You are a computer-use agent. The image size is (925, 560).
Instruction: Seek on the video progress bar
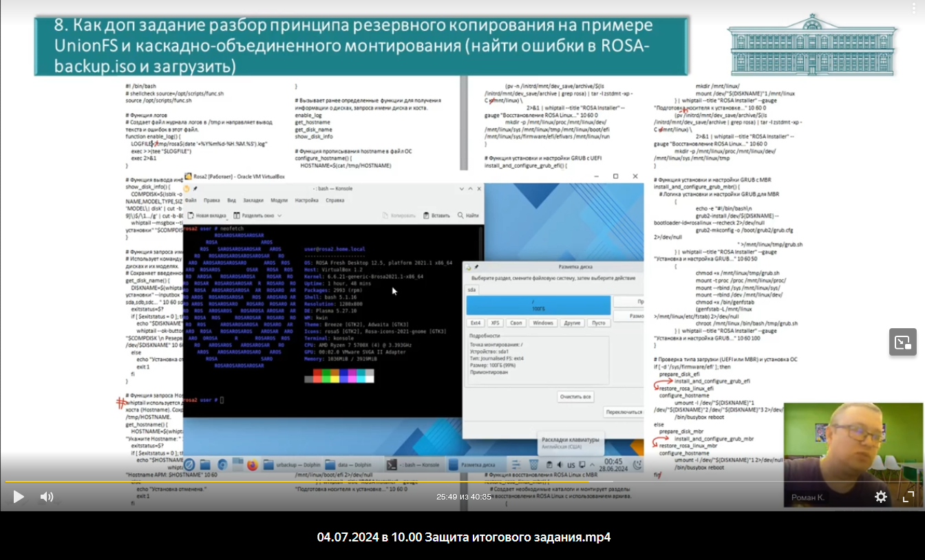tap(463, 482)
